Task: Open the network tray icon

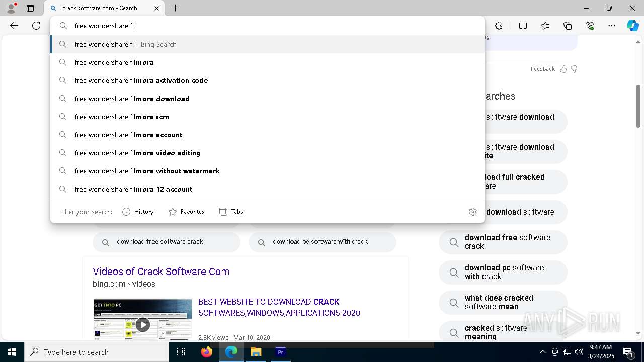Action: [x=567, y=352]
